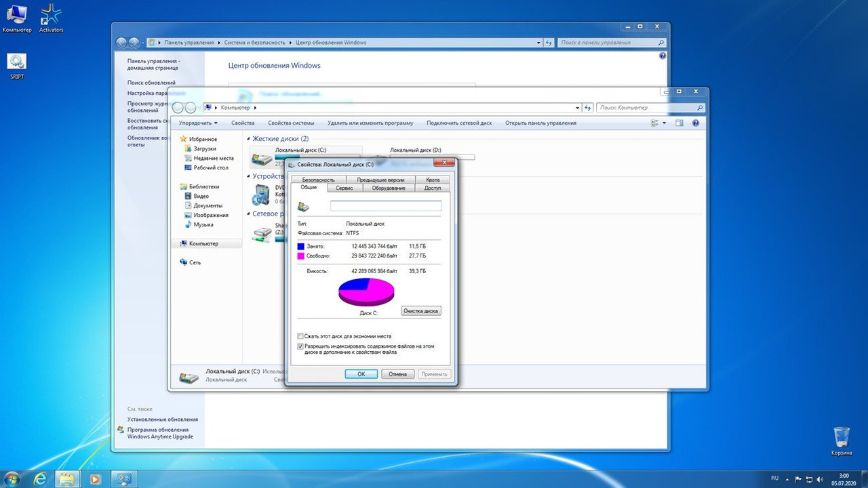Show hidden tray icons arrow
The image size is (868, 488).
(788, 479)
